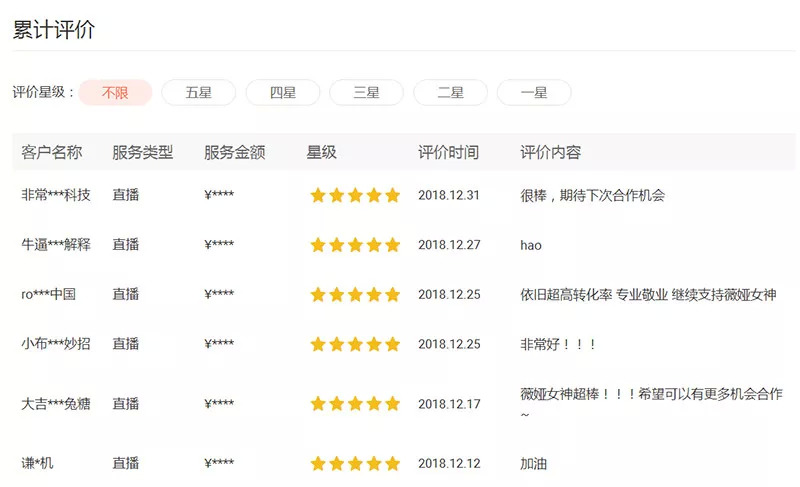Click review text 加油
Viewport: 800px width, 487px height.
pos(533,464)
